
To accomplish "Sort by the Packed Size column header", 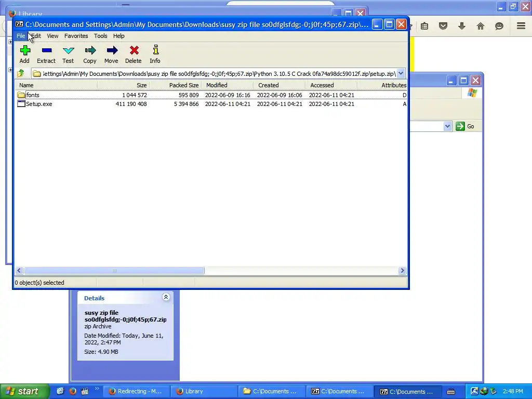I will click(176, 85).
